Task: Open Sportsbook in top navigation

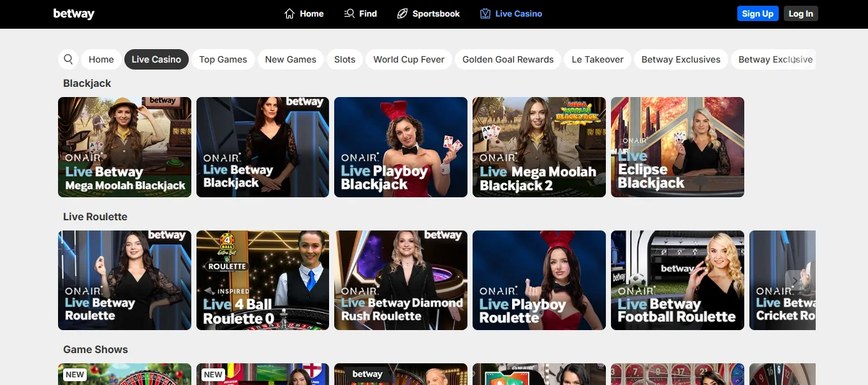Action: tap(429, 13)
